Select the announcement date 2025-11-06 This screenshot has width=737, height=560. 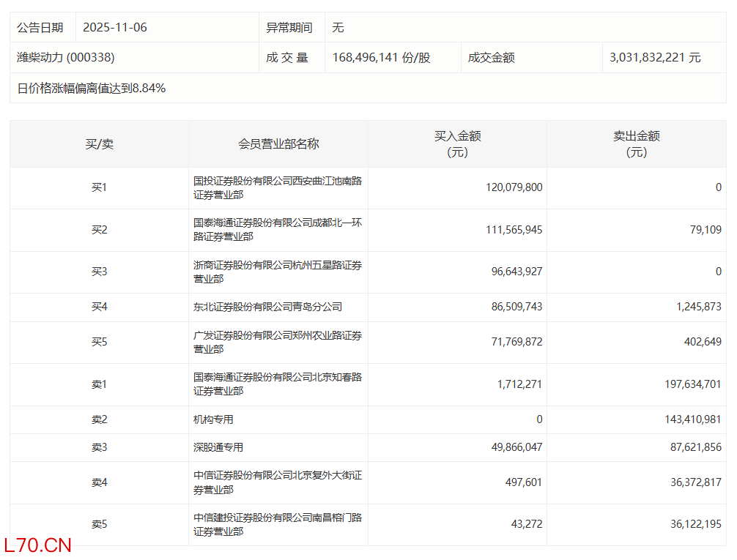coord(114,27)
